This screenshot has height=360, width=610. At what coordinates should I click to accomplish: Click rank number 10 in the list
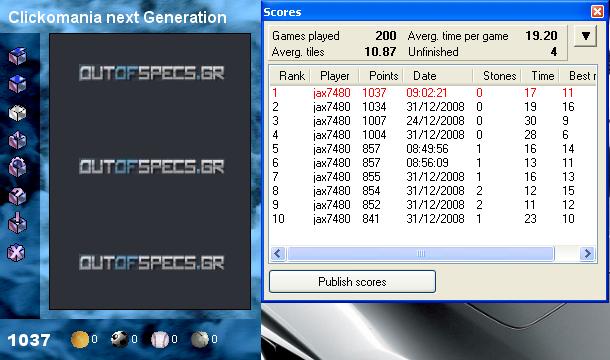pyautogui.click(x=278, y=219)
